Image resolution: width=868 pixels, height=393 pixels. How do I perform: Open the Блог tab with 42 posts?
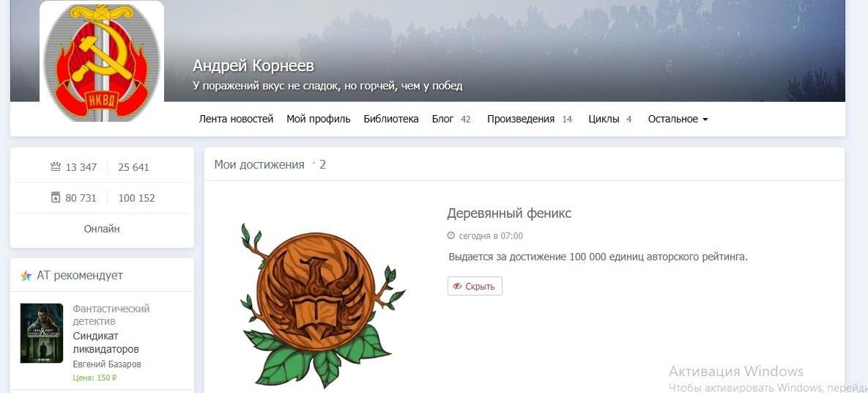(x=451, y=119)
